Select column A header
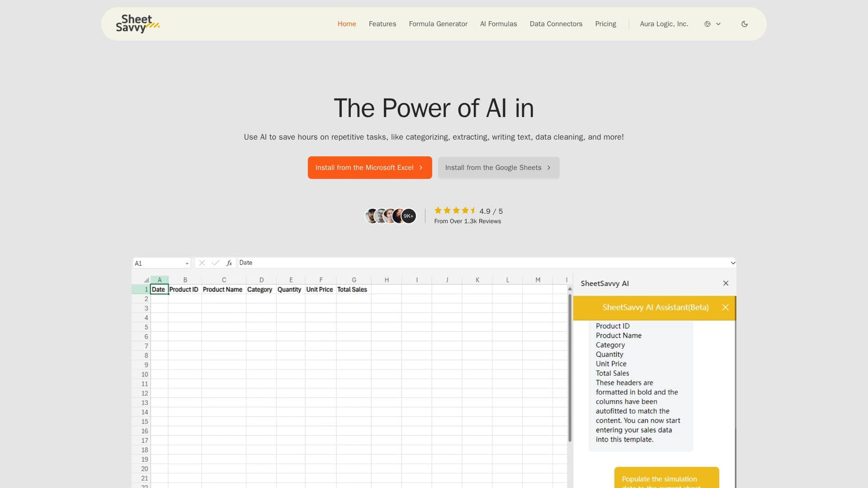The width and height of the screenshot is (868, 488). [x=160, y=280]
